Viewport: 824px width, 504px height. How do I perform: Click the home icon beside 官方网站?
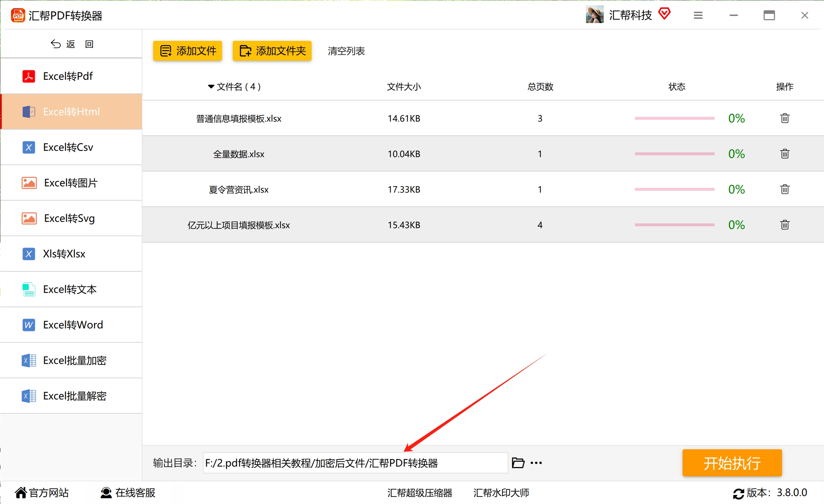click(x=21, y=493)
